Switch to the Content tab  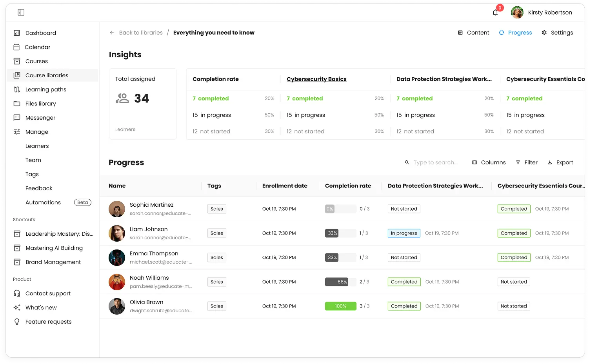pos(473,33)
